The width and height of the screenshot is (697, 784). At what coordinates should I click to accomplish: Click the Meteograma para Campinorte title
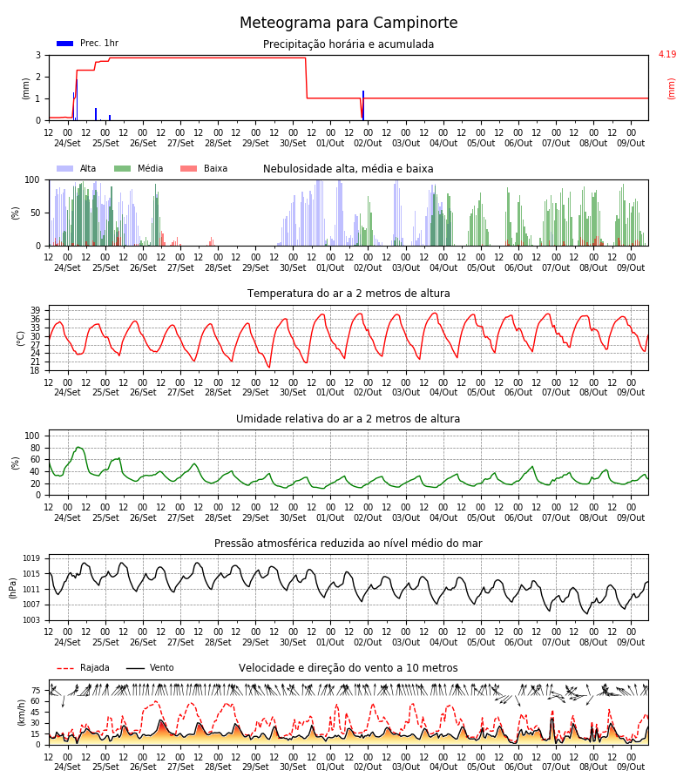[348, 23]
